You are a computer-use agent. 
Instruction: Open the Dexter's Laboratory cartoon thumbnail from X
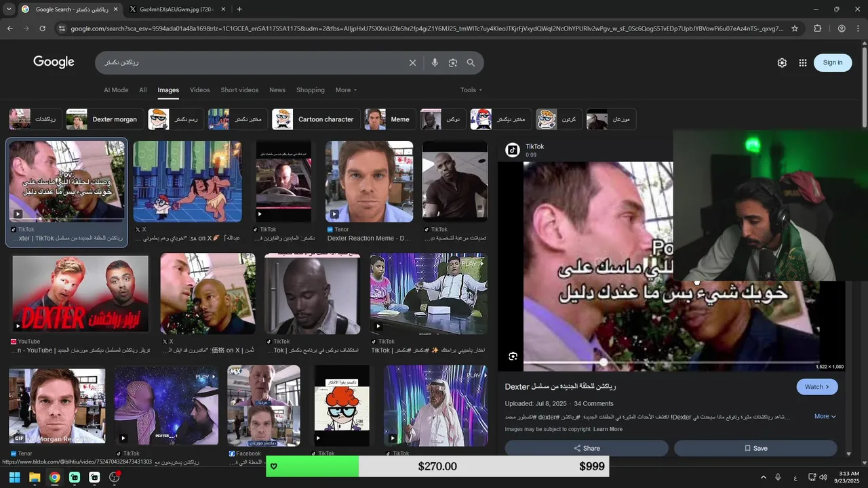coord(187,182)
